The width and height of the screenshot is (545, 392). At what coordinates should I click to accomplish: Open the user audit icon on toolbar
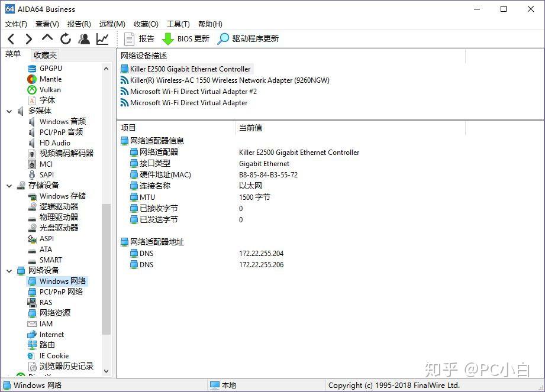coord(83,38)
